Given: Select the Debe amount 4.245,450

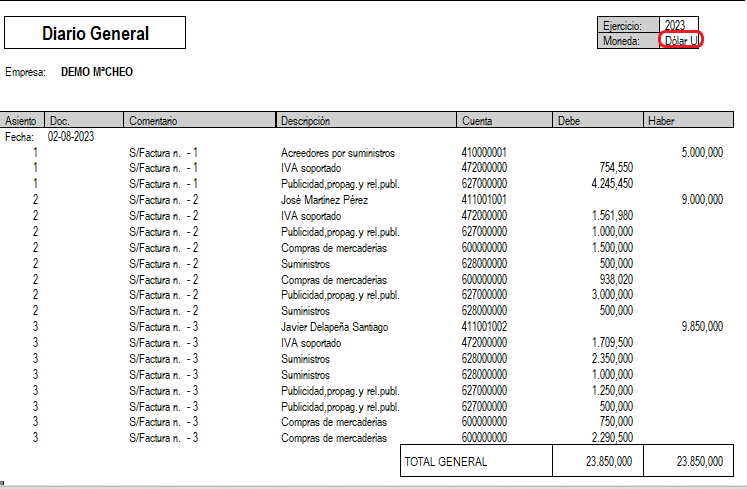Looking at the screenshot, I should (612, 183).
